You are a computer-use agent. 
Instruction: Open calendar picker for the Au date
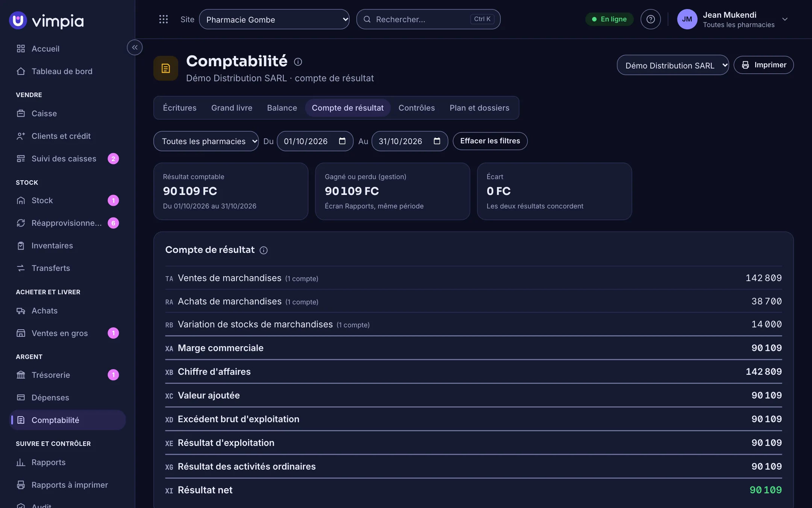click(x=437, y=141)
